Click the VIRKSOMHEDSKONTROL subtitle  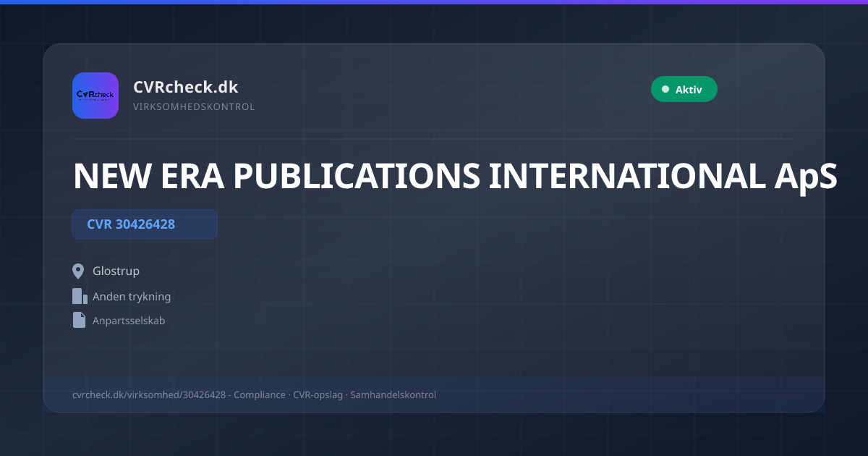pos(194,107)
